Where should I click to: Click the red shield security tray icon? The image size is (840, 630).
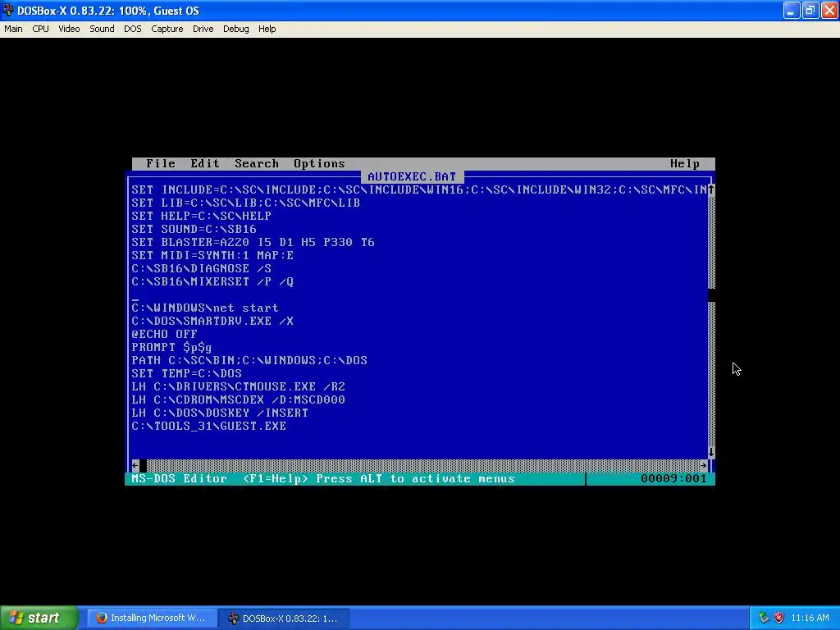pyautogui.click(x=778, y=619)
